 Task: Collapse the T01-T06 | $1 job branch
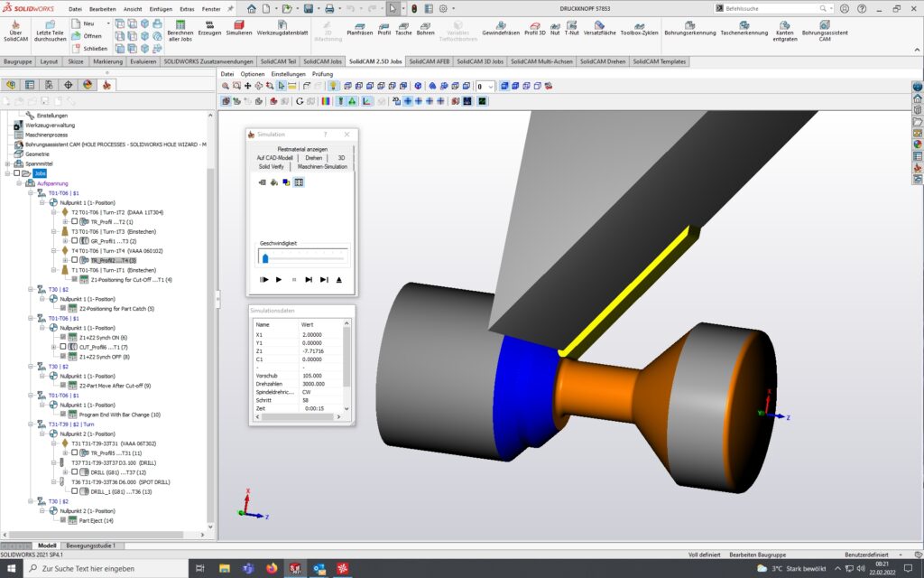pyautogui.click(x=31, y=192)
